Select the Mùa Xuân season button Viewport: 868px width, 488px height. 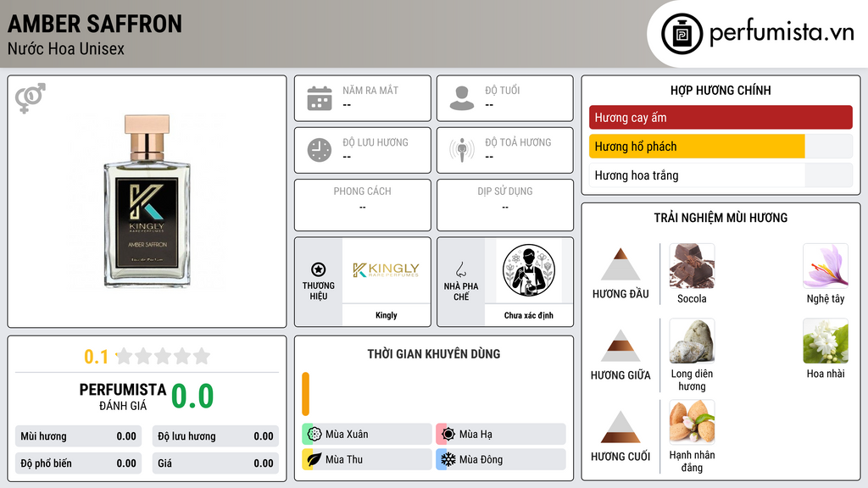[367, 435]
